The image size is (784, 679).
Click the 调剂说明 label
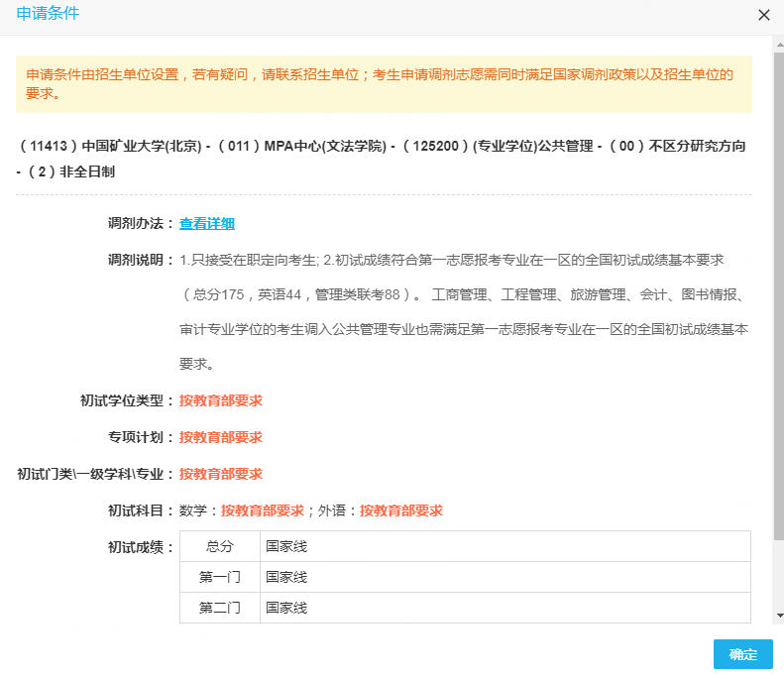tap(140, 260)
